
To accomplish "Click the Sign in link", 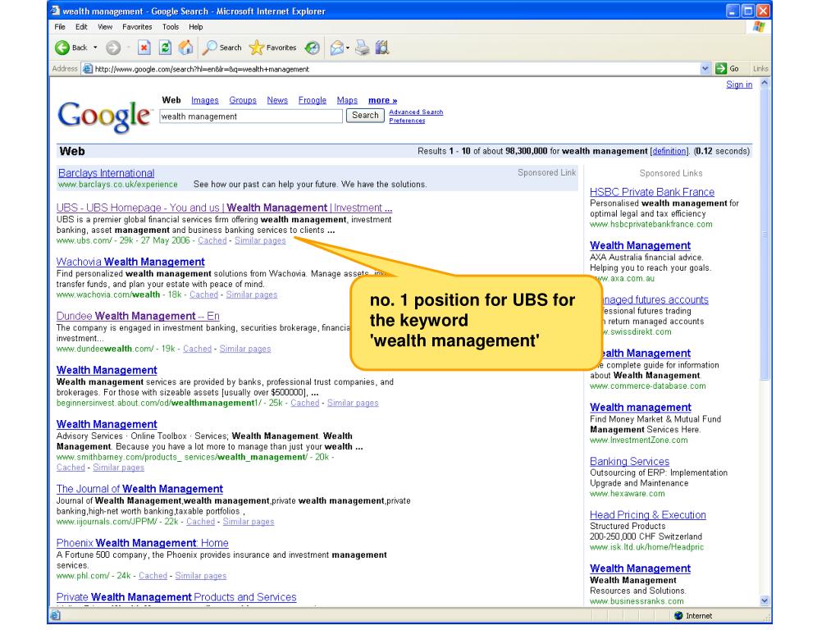I will (x=739, y=84).
